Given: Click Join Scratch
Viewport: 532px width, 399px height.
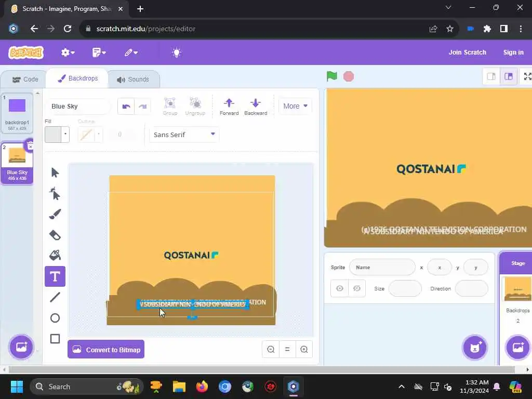Looking at the screenshot, I should 467,52.
